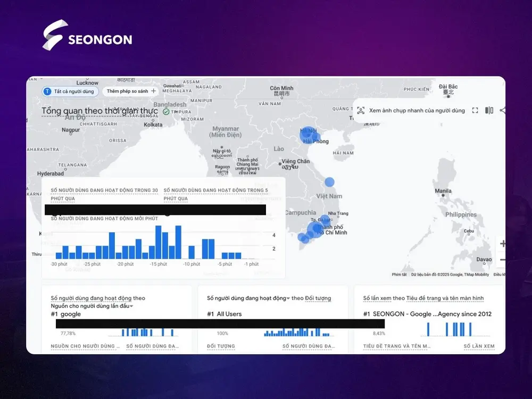Click the 'Phím tắt' link on the map
532x399 pixels.
click(x=399, y=275)
